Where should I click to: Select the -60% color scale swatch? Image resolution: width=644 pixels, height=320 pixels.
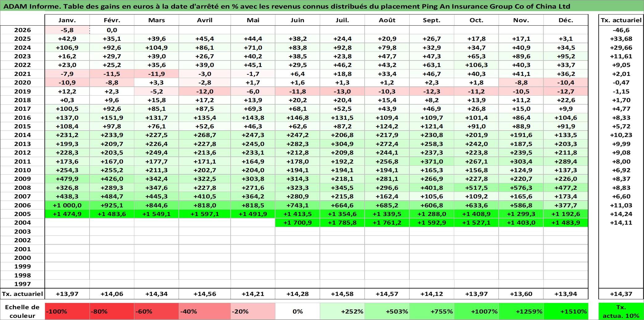(157, 311)
